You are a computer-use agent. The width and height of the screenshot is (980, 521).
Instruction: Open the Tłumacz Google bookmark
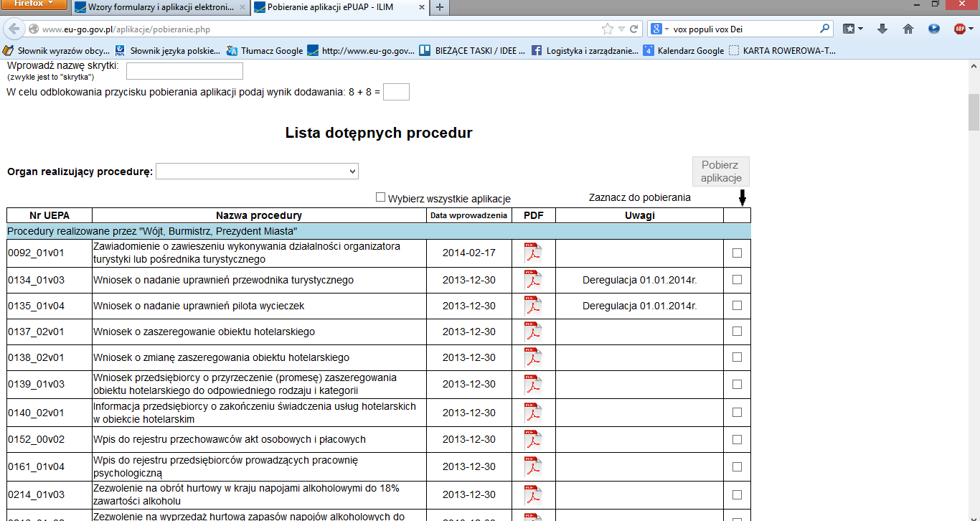(265, 50)
